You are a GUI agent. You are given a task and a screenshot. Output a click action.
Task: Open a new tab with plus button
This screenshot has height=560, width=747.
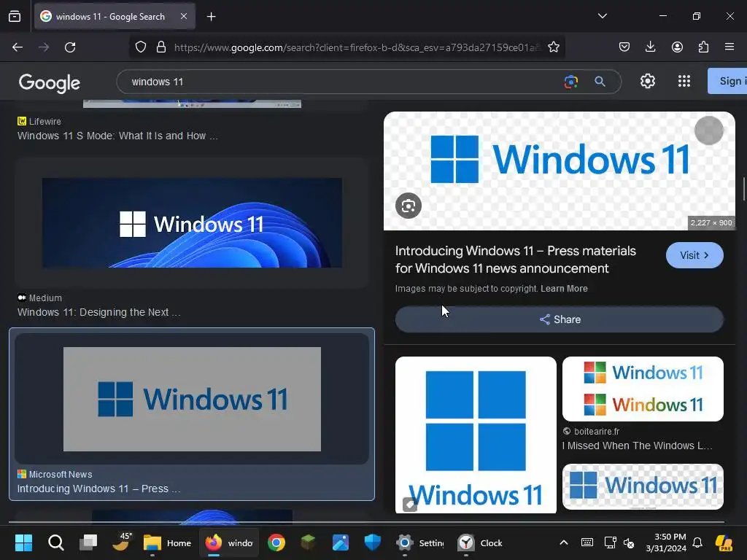[211, 17]
